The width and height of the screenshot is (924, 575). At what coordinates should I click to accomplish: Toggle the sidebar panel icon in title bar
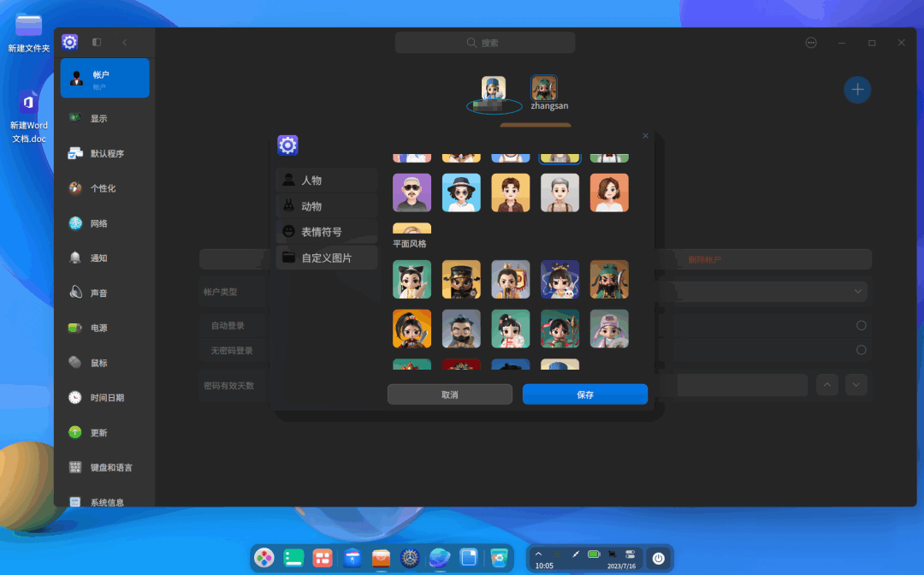click(x=97, y=43)
